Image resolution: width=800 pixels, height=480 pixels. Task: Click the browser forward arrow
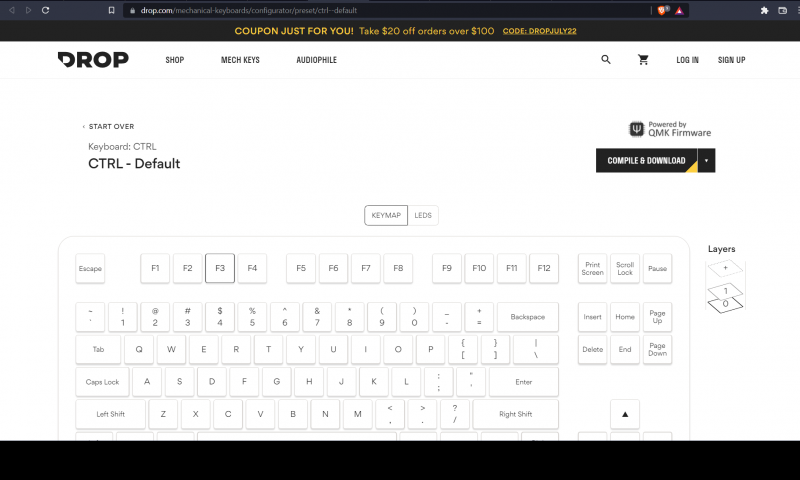[29, 10]
